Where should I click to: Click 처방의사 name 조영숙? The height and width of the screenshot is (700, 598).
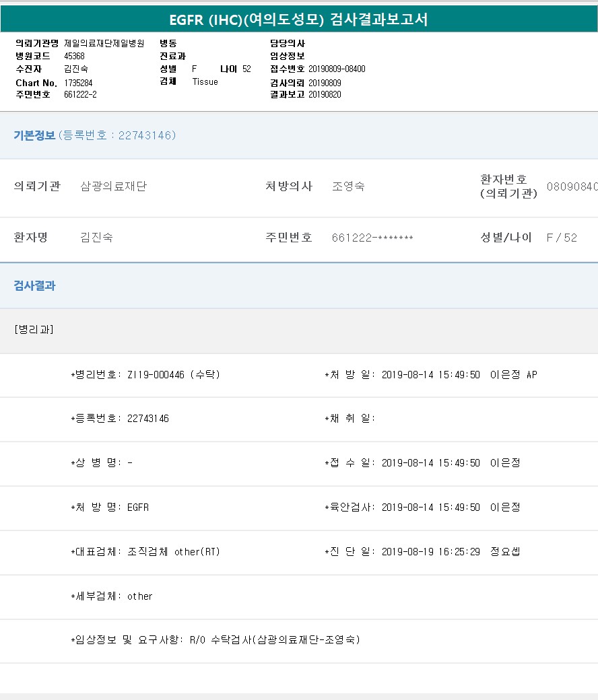[348, 186]
